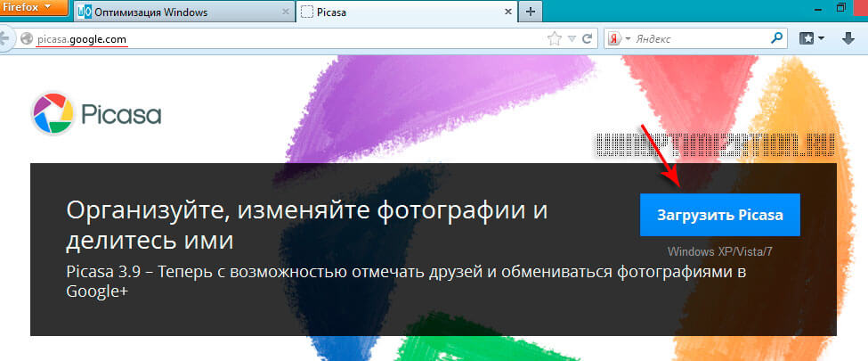
Task: Open the Yandex search engine selector
Action: (620, 39)
